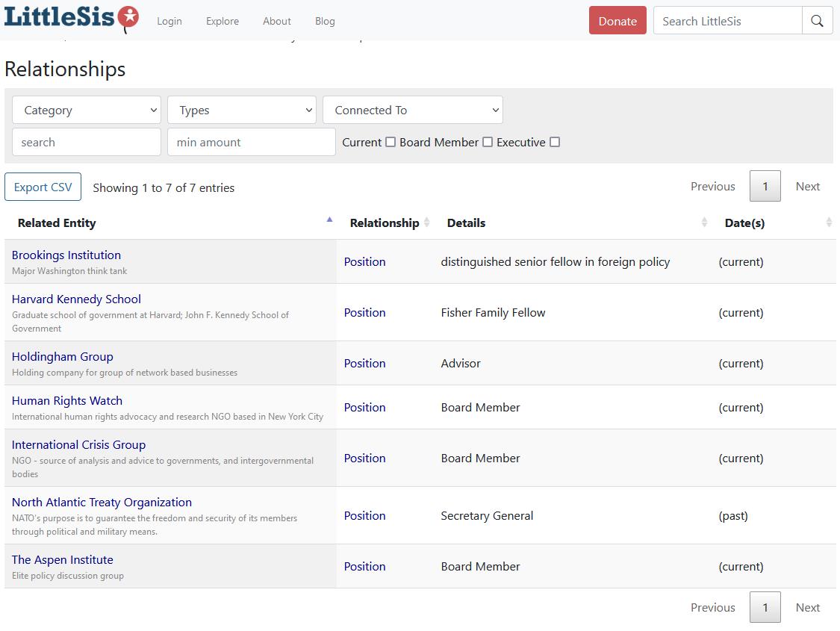
Task: Sort by Details column arrows
Action: tap(704, 223)
